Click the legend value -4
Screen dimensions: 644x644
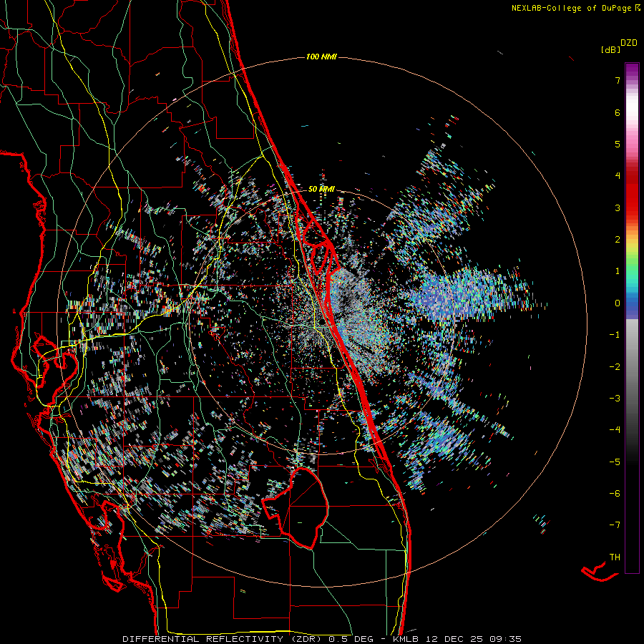pos(615,430)
